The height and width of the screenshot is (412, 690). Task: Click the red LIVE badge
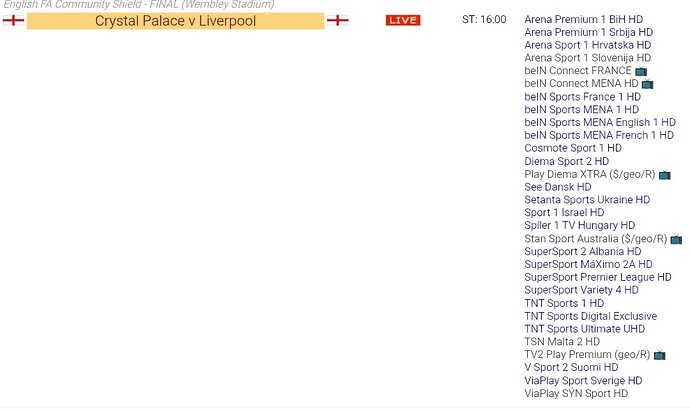coord(403,20)
